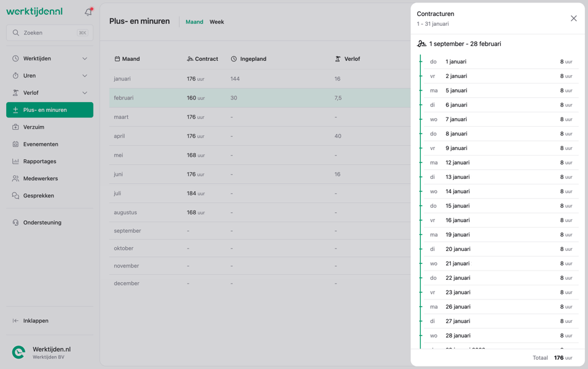Open Verzuim from the sidebar

[x=50, y=127]
